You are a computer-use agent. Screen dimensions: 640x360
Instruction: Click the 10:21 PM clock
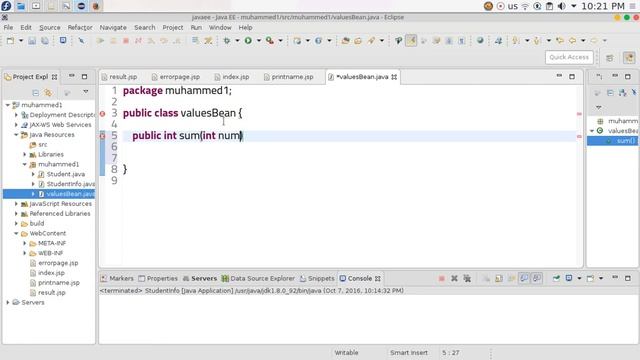[x=603, y=6]
